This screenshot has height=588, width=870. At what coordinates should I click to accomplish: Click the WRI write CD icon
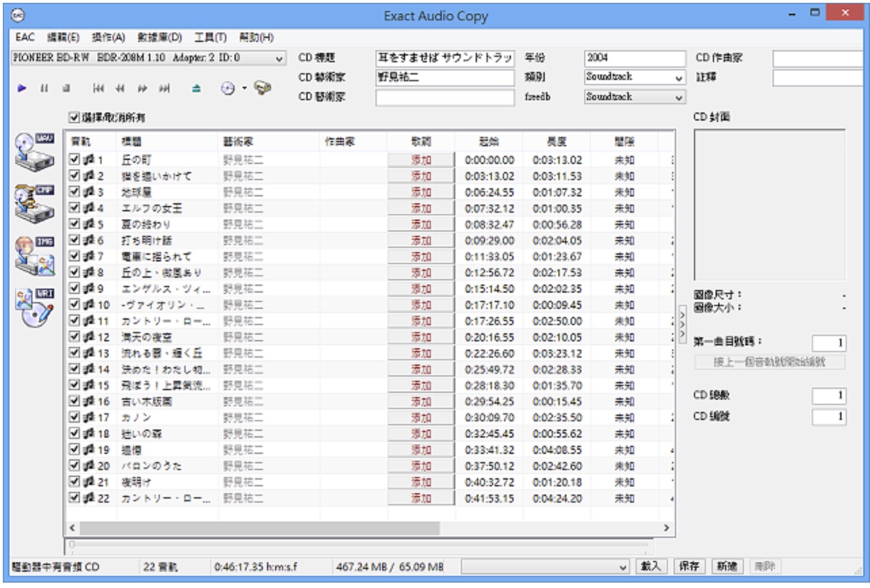pos(35,308)
